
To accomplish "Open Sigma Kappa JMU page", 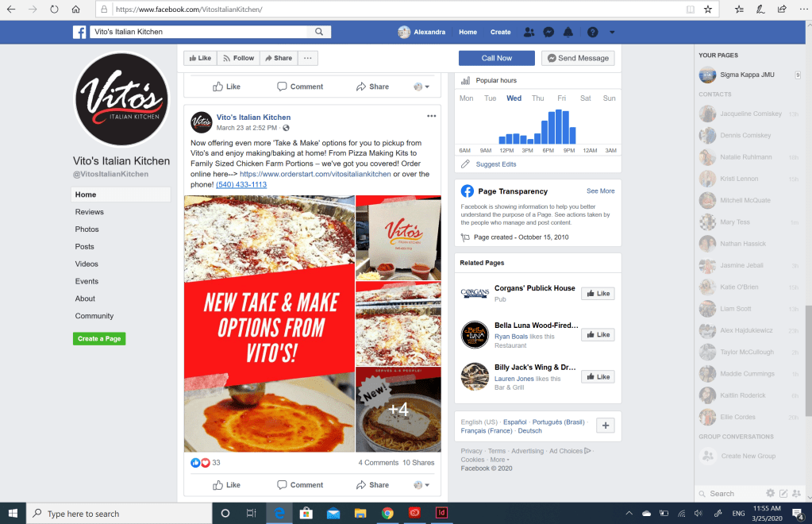I will click(x=747, y=75).
